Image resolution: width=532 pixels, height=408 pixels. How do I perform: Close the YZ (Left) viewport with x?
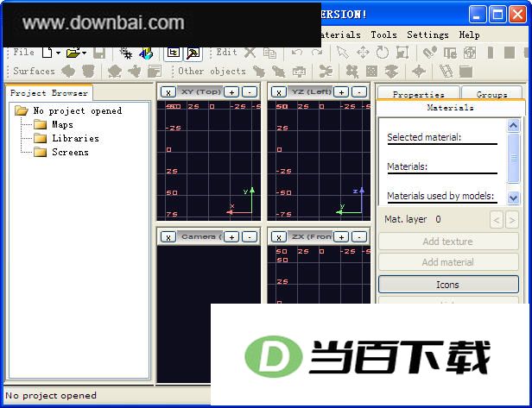click(279, 91)
